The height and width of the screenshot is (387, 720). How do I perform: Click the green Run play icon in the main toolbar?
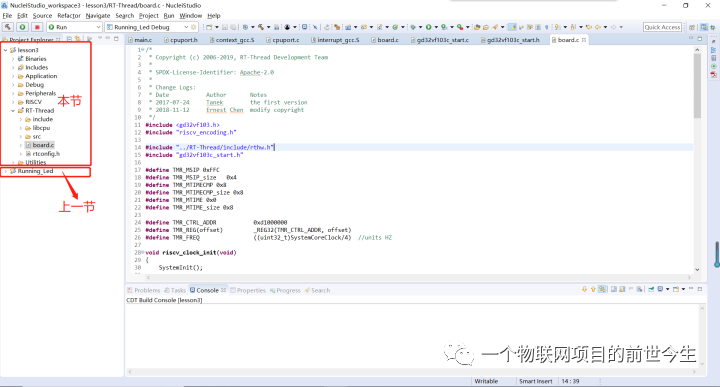pyautogui.click(x=428, y=27)
